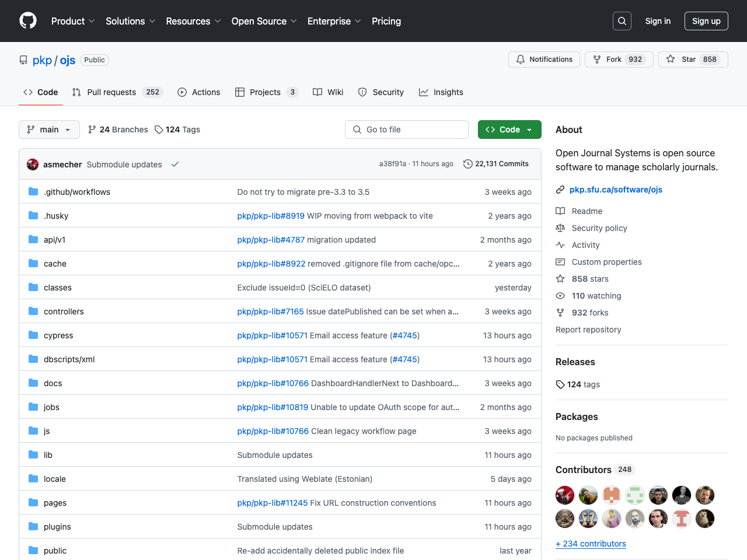Click the 'Exclude issueId=0 (SciELO dataset)' commit message

click(x=304, y=288)
